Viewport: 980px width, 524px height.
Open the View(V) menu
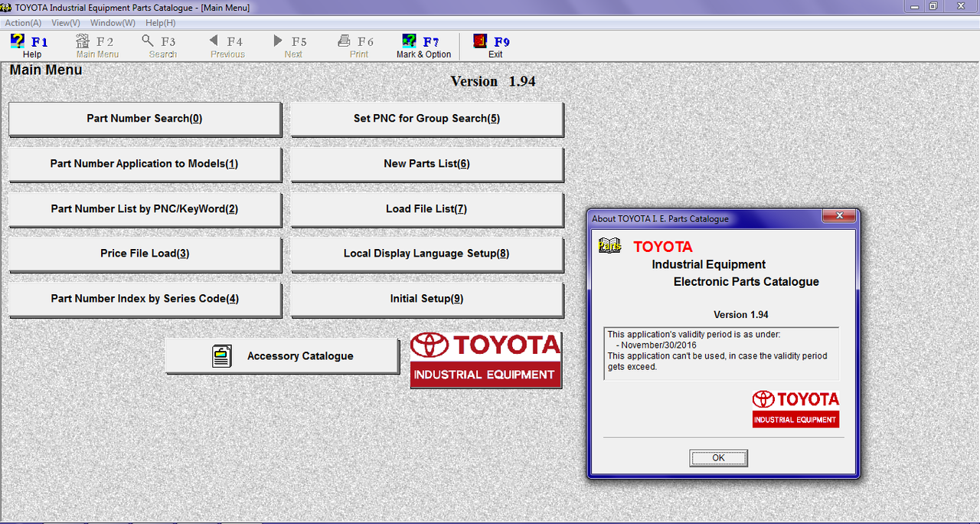pos(66,23)
